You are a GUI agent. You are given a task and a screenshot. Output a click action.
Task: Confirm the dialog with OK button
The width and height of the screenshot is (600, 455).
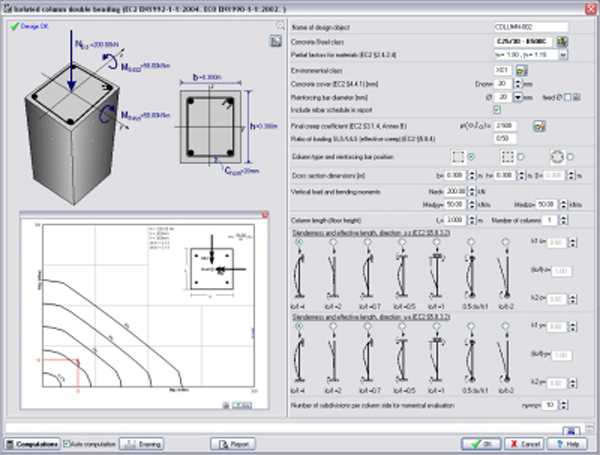coord(483,443)
